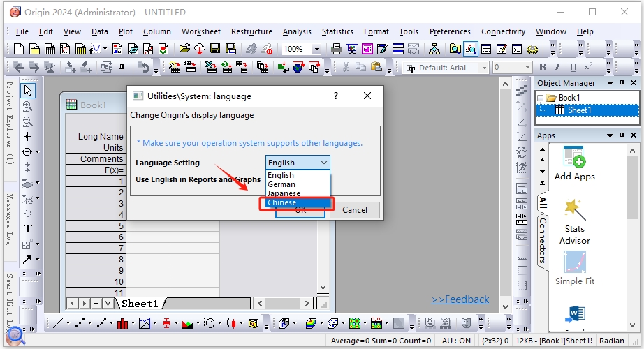Click the Open file folder icon

184,49
